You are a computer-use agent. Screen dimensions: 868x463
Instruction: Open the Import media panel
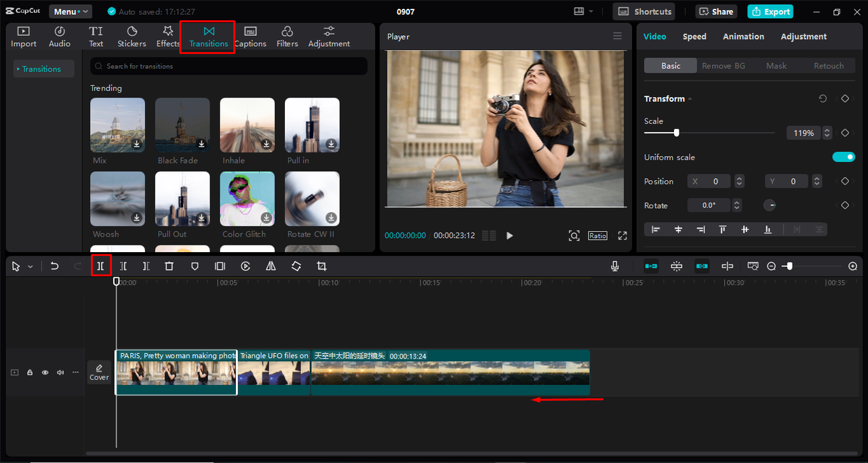(24, 37)
